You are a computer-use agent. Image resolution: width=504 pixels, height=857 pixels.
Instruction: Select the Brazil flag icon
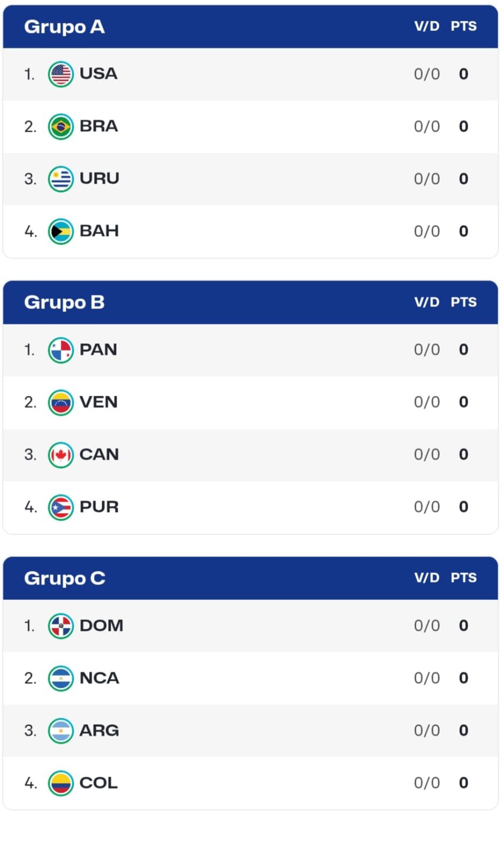(x=61, y=126)
